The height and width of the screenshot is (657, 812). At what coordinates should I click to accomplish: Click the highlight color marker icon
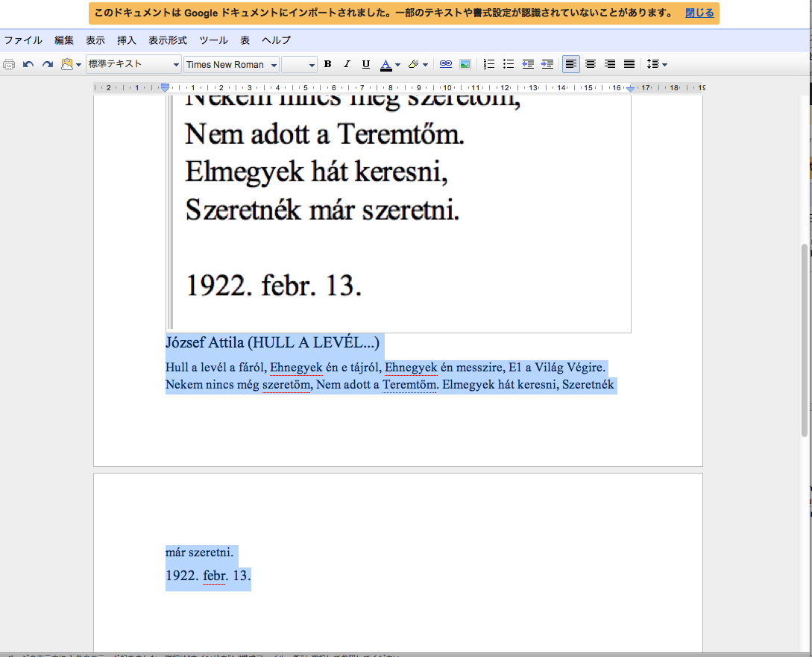tap(413, 64)
